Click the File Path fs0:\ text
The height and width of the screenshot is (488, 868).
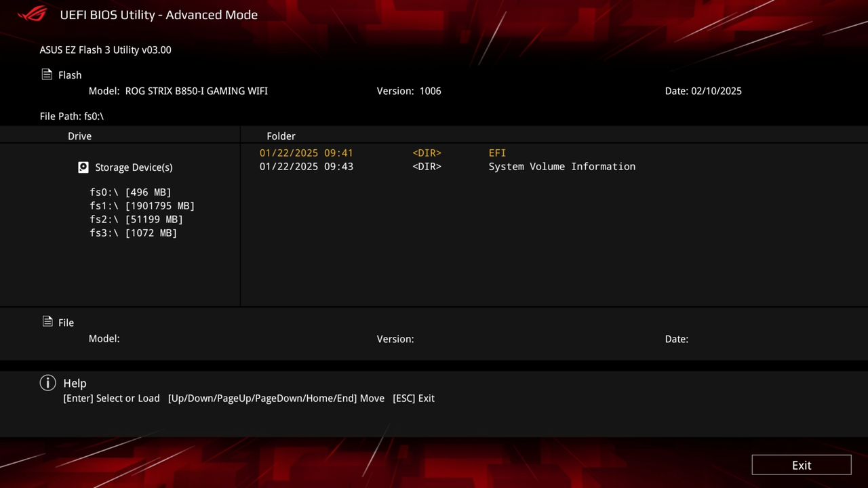click(x=72, y=117)
